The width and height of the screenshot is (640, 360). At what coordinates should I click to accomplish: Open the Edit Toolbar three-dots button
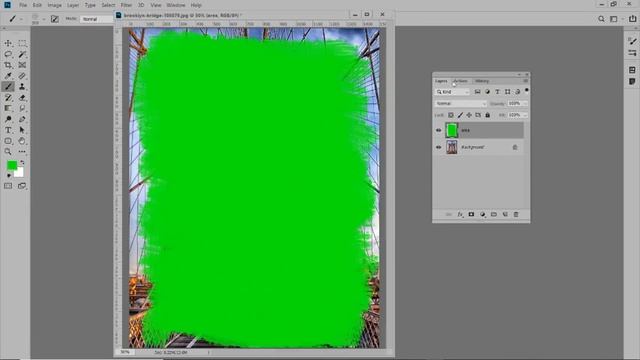point(22,151)
